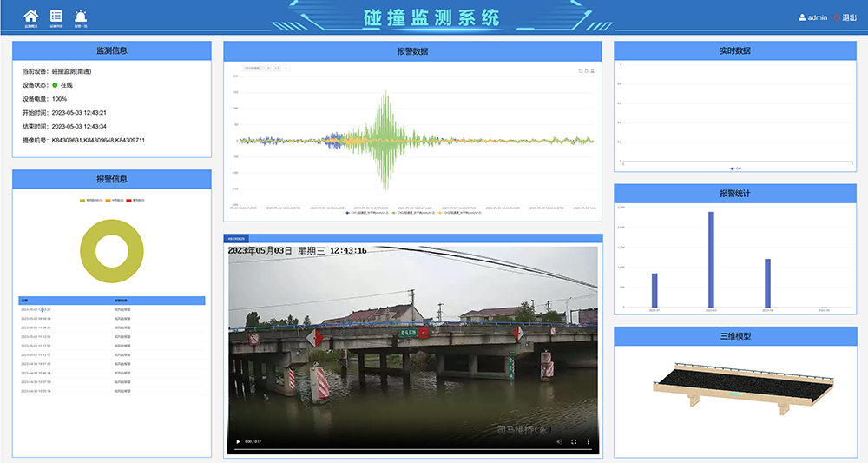Viewport: 868px width, 463px height.
Task: Click the download icon in alarm chart toolbox
Action: click(x=593, y=71)
